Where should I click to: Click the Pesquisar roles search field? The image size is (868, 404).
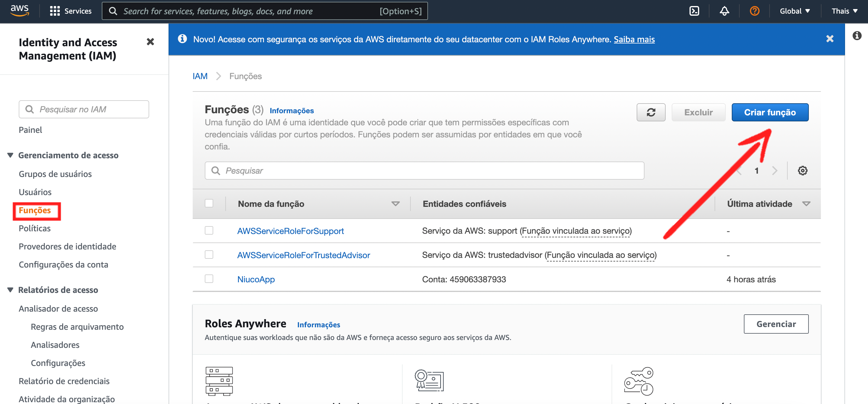pyautogui.click(x=425, y=171)
